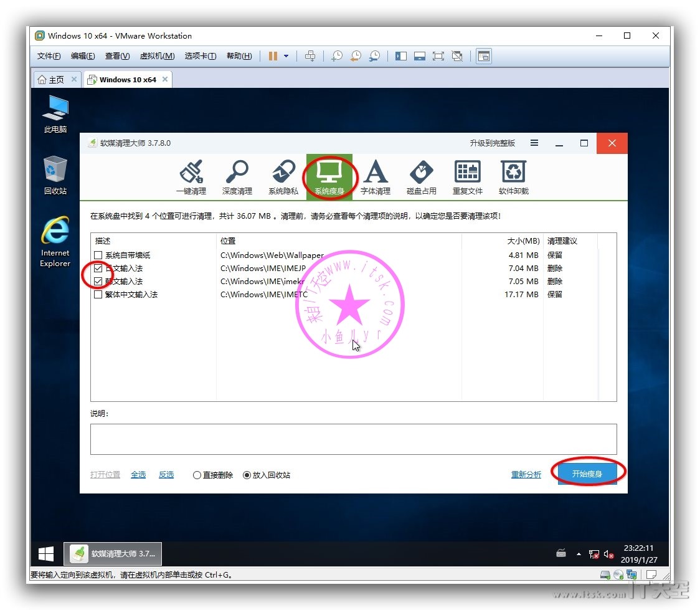Open the 磁盘占用 disk usage tool

(x=422, y=178)
